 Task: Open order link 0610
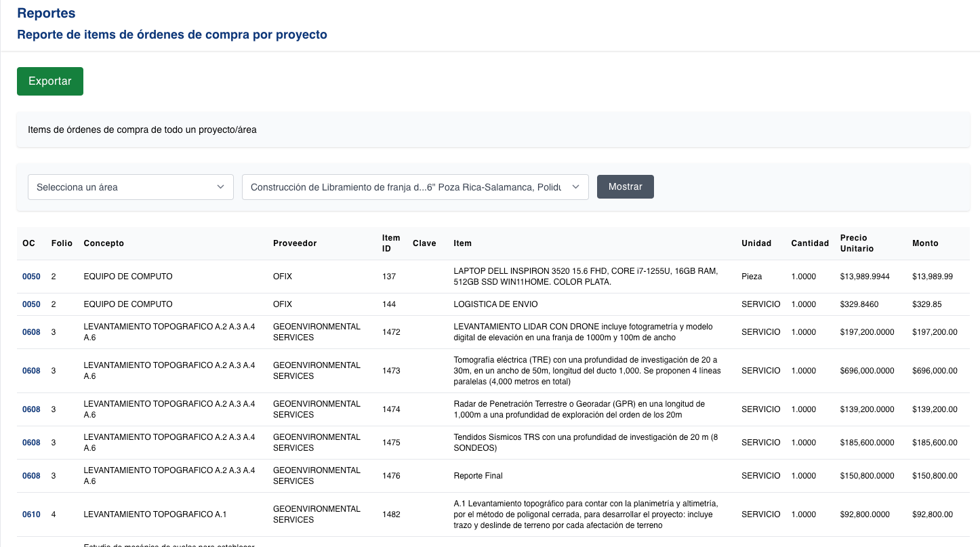[x=30, y=514]
